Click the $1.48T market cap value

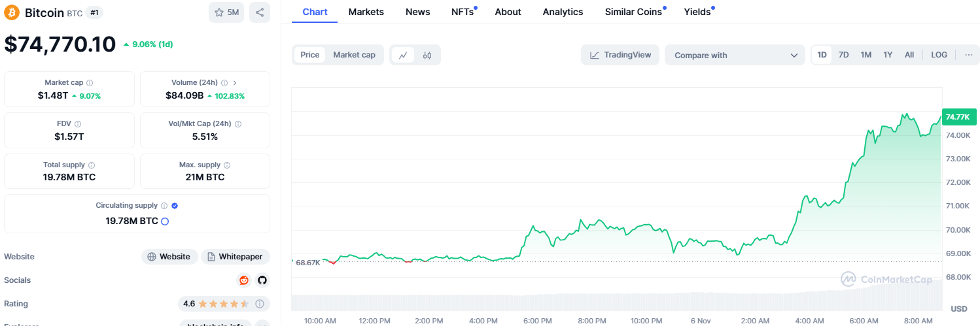click(53, 95)
